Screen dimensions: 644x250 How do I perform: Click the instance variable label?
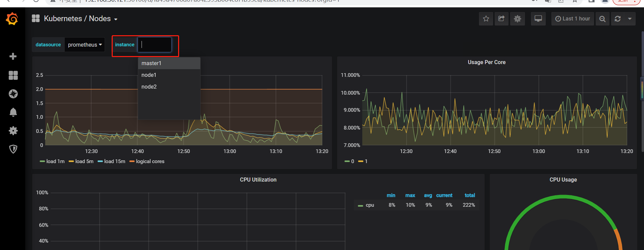pos(125,45)
